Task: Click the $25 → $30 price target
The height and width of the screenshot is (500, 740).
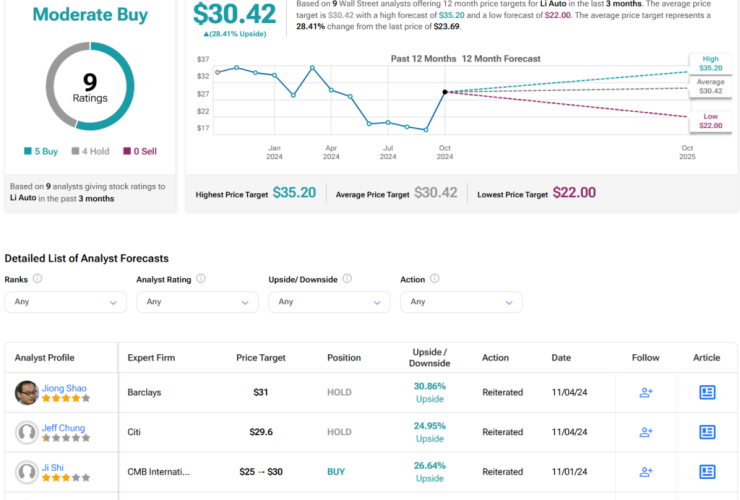Action: pos(261,472)
